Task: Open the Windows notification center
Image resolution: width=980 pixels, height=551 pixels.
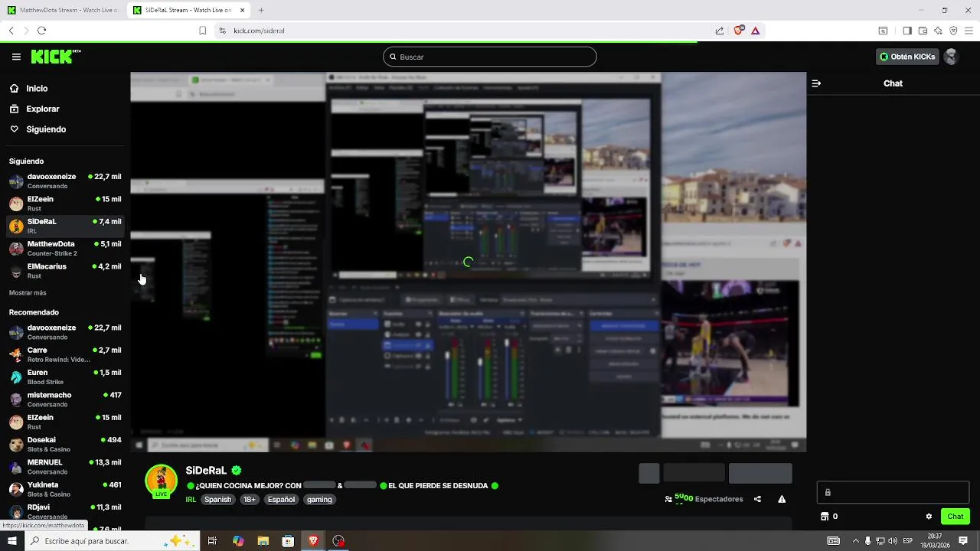Action: pyautogui.click(x=963, y=541)
